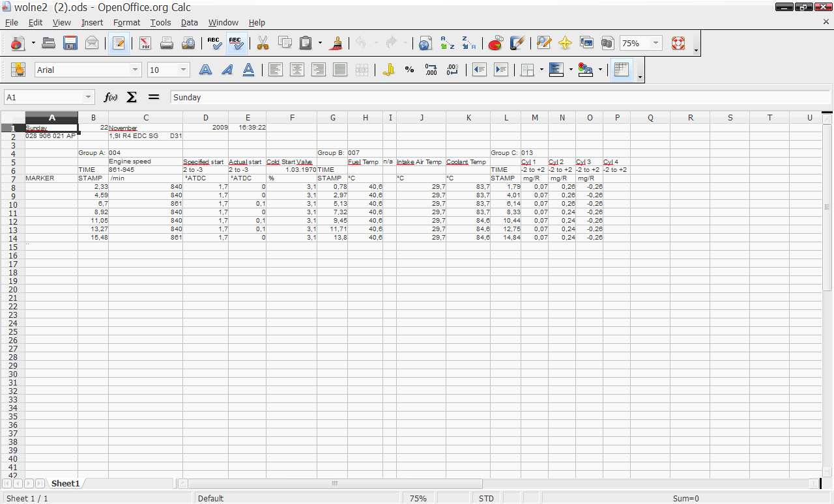Open the Edit menu

(x=35, y=22)
